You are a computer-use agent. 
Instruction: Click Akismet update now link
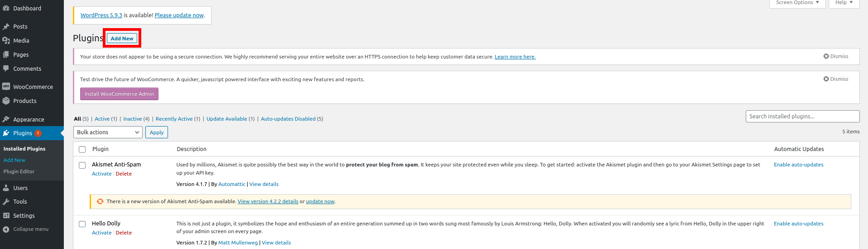coord(320,201)
